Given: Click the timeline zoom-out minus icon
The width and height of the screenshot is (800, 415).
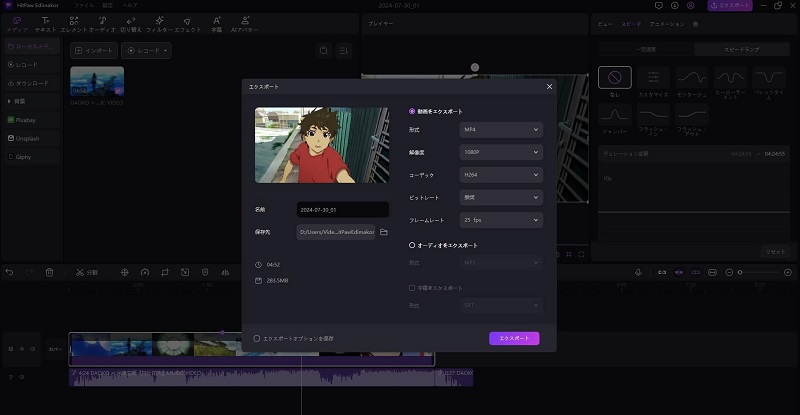Looking at the screenshot, I should click(729, 272).
